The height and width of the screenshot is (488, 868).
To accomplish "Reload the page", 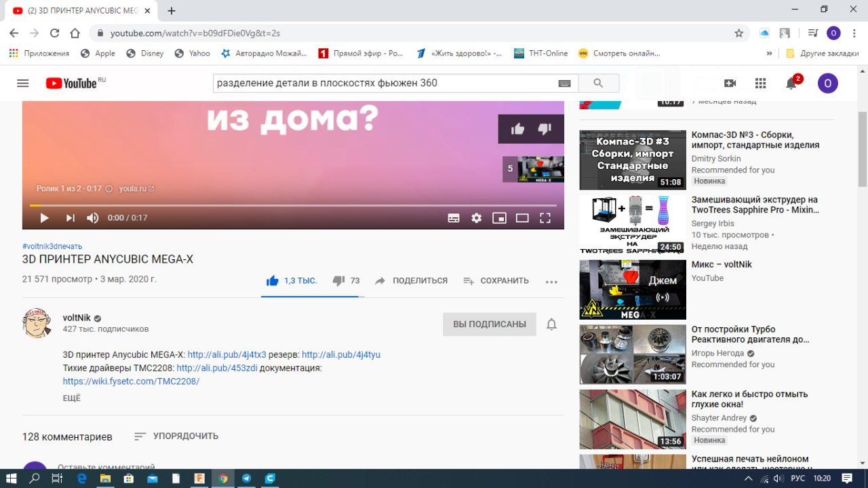I will coord(54,33).
